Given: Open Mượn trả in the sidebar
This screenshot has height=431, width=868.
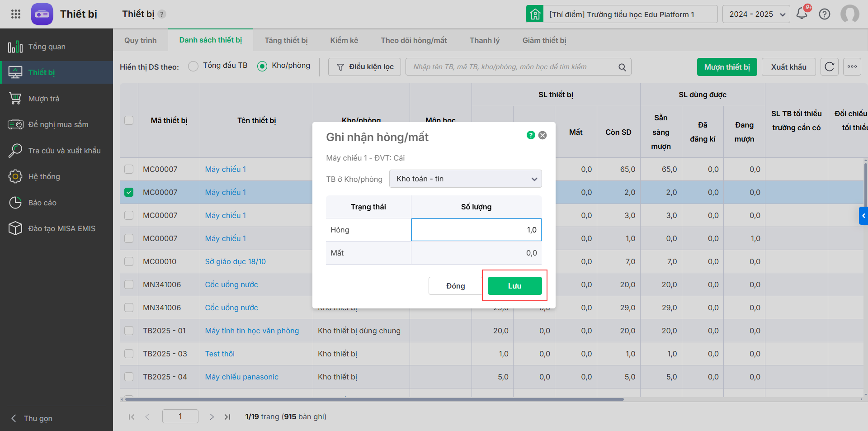Looking at the screenshot, I should pyautogui.click(x=44, y=99).
